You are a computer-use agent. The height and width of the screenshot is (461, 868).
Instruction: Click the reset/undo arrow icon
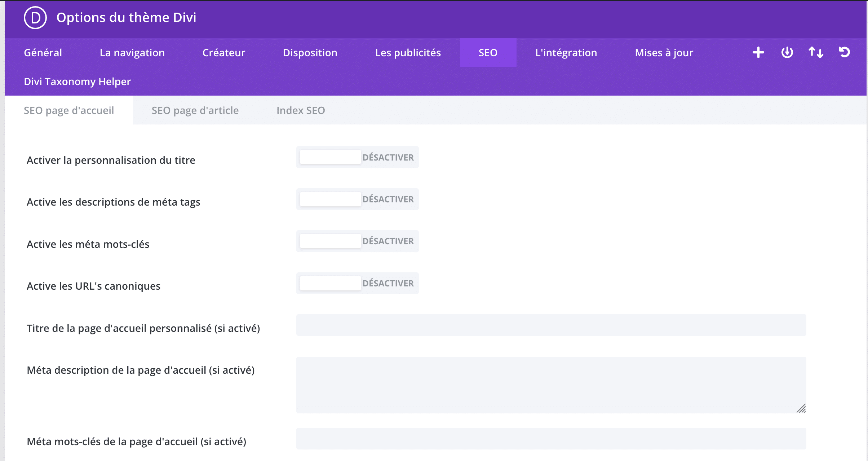coord(844,52)
